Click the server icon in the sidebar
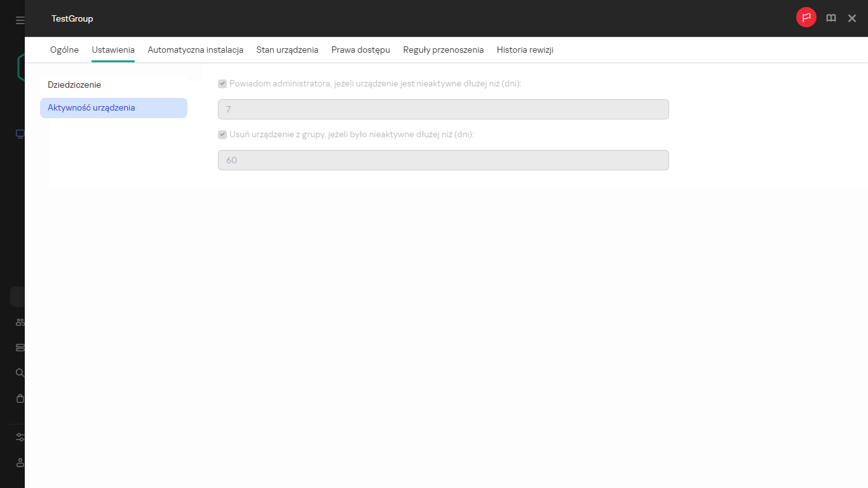This screenshot has width=868, height=488. [x=20, y=348]
